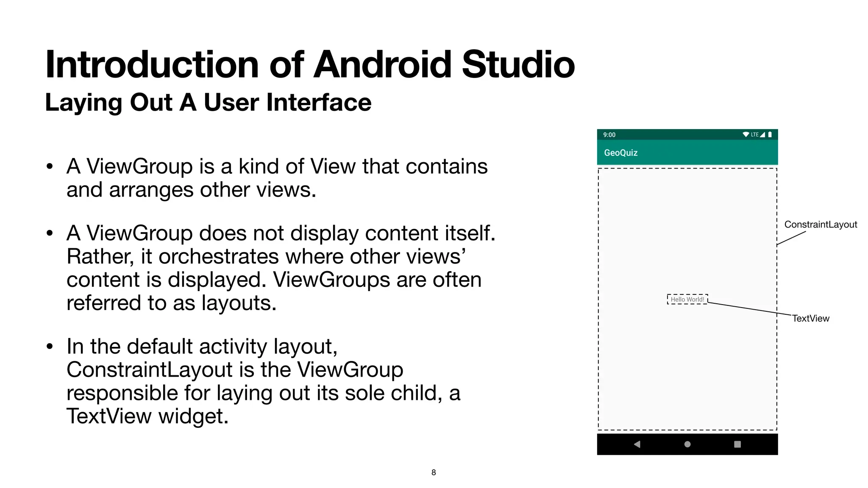
Task: Click the ConstraintLayout label
Action: pyautogui.click(x=821, y=225)
